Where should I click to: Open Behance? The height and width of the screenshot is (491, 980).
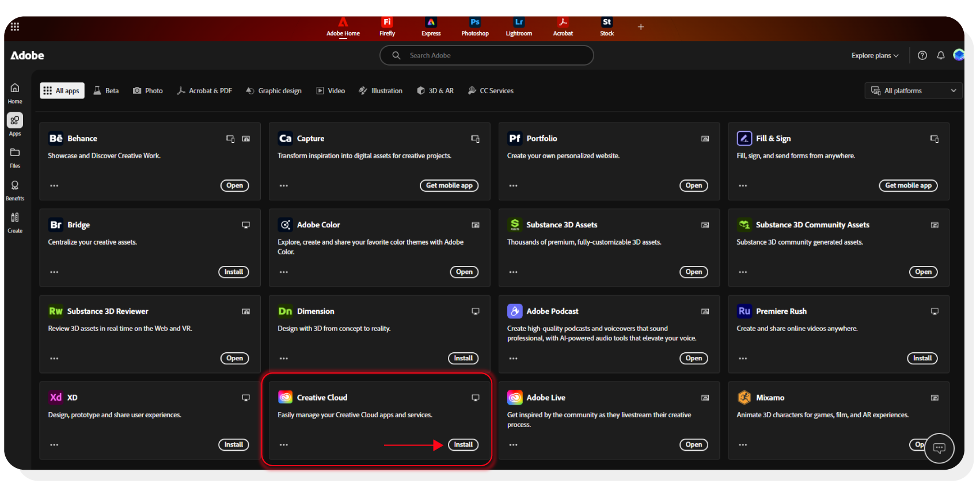coord(234,186)
